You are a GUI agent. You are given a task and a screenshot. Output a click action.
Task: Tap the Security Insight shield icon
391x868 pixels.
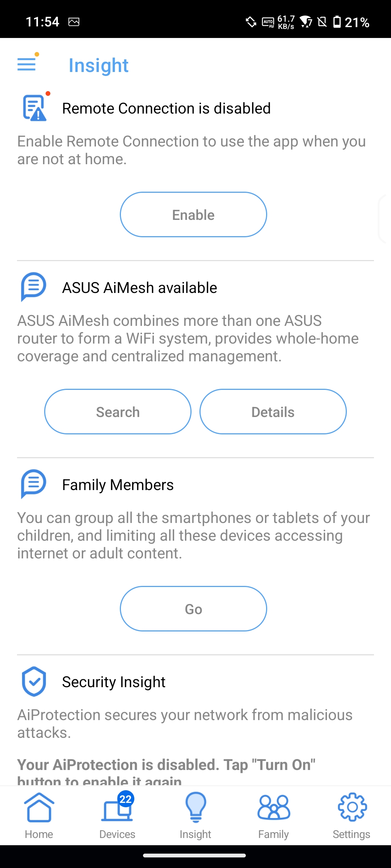coord(34,681)
